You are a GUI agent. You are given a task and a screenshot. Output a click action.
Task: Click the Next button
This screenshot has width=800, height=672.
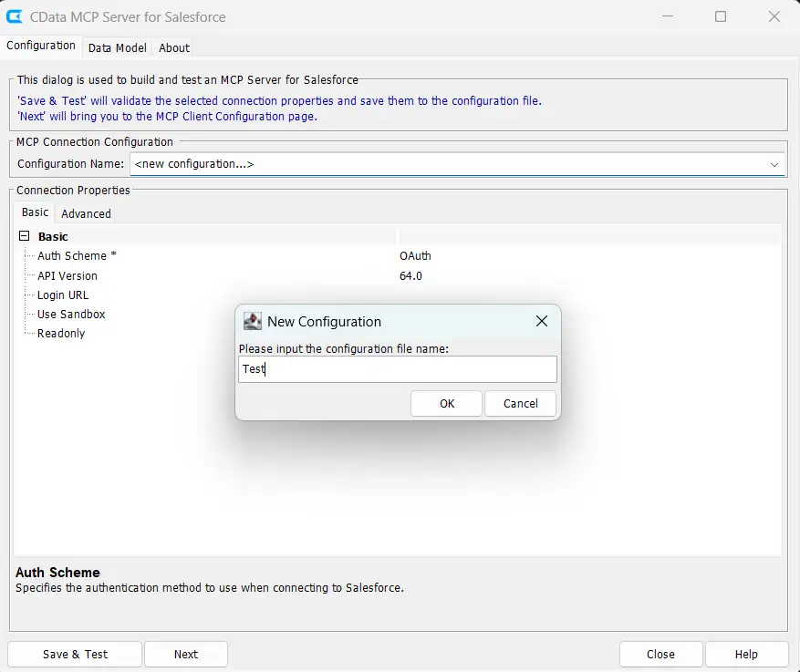tap(186, 654)
